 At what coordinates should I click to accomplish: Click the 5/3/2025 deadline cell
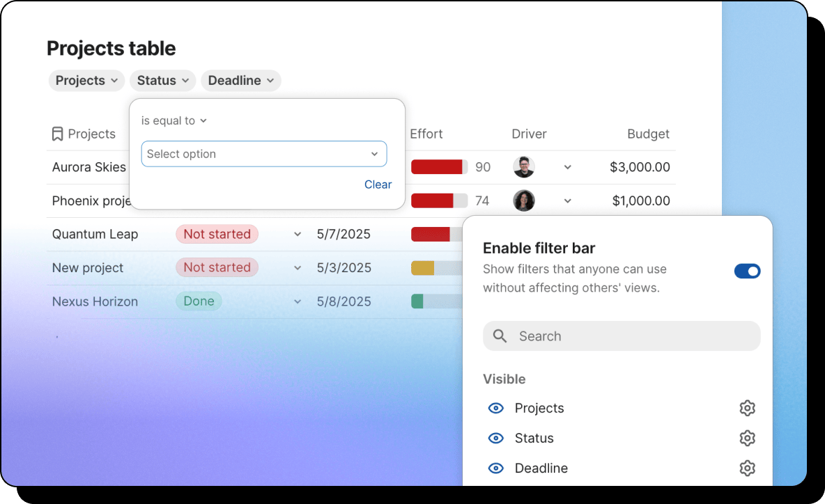pyautogui.click(x=344, y=267)
